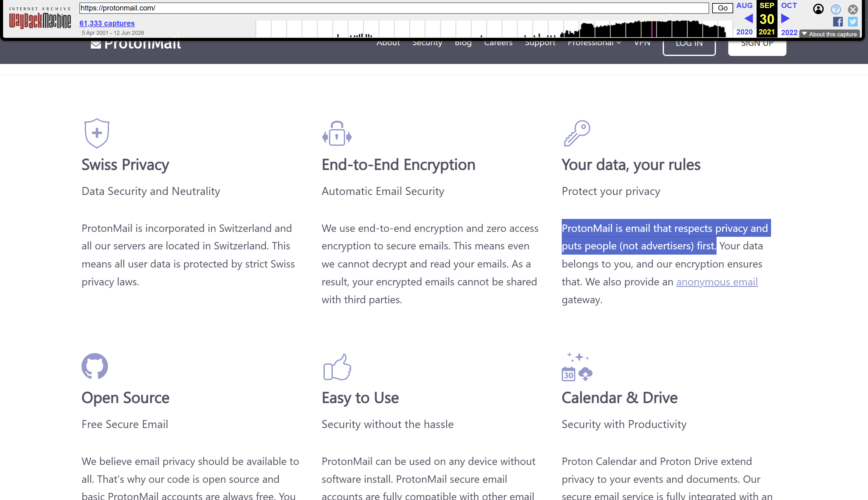The width and height of the screenshot is (868, 500).
Task: Open the VPN menu item
Action: pos(642,43)
